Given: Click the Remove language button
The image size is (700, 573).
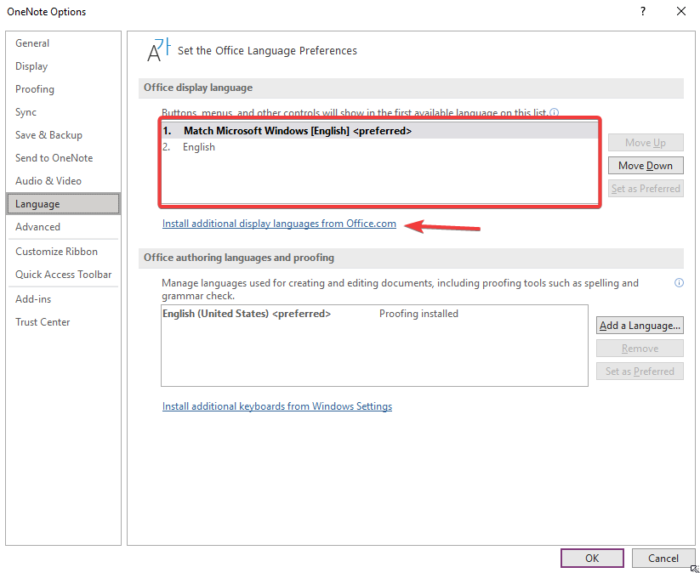Looking at the screenshot, I should pos(640,349).
